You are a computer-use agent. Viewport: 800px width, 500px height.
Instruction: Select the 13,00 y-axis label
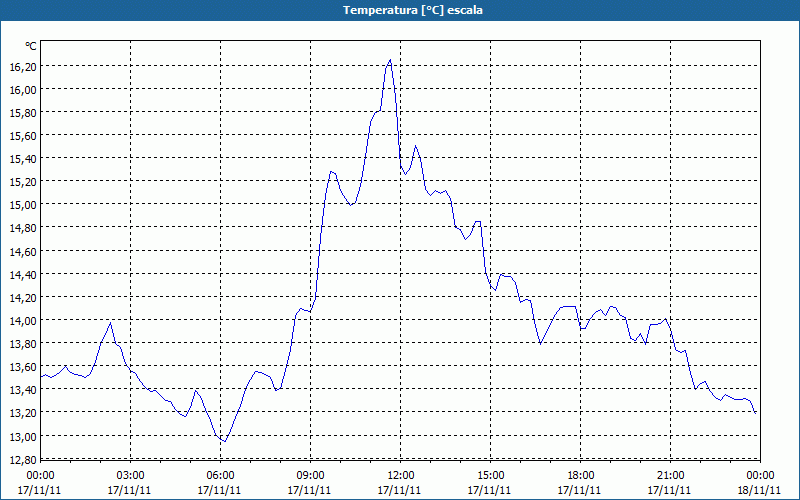pyautogui.click(x=23, y=437)
